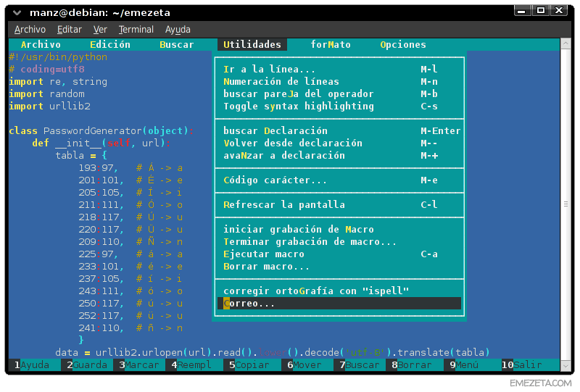This screenshot has width=580, height=392.
Task: Click the 'class PasswordGenerator(object):' line
Action: tap(101, 131)
